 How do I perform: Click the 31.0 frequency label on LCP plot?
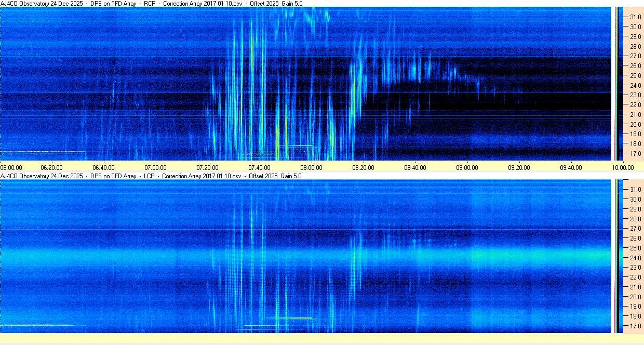click(x=636, y=189)
